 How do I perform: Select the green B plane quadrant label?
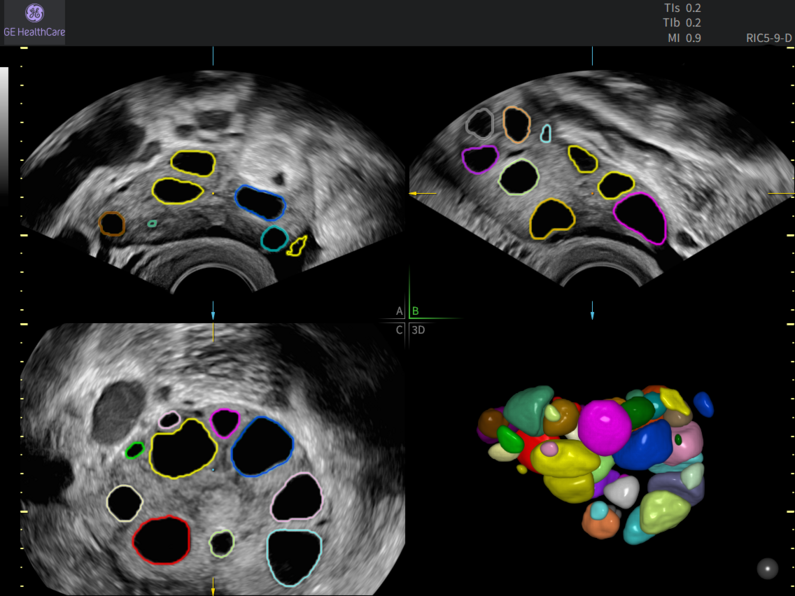[x=415, y=311]
